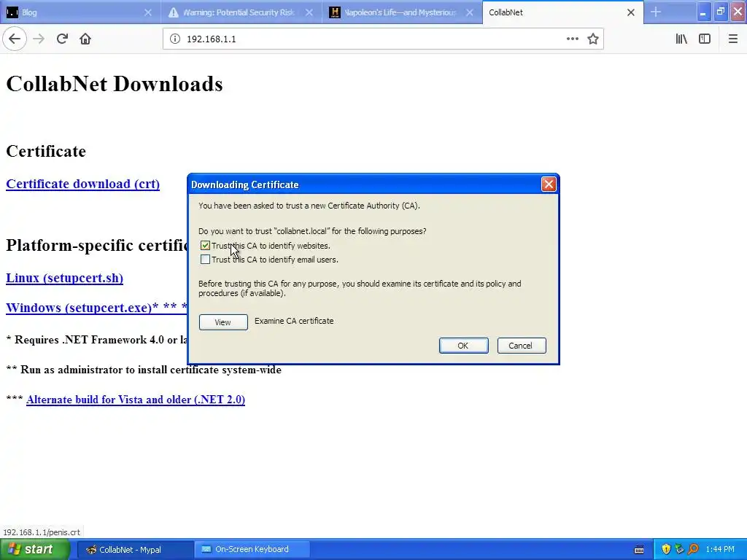Image resolution: width=747 pixels, height=560 pixels.
Task: Click View to examine CA certificate
Action: tap(223, 322)
